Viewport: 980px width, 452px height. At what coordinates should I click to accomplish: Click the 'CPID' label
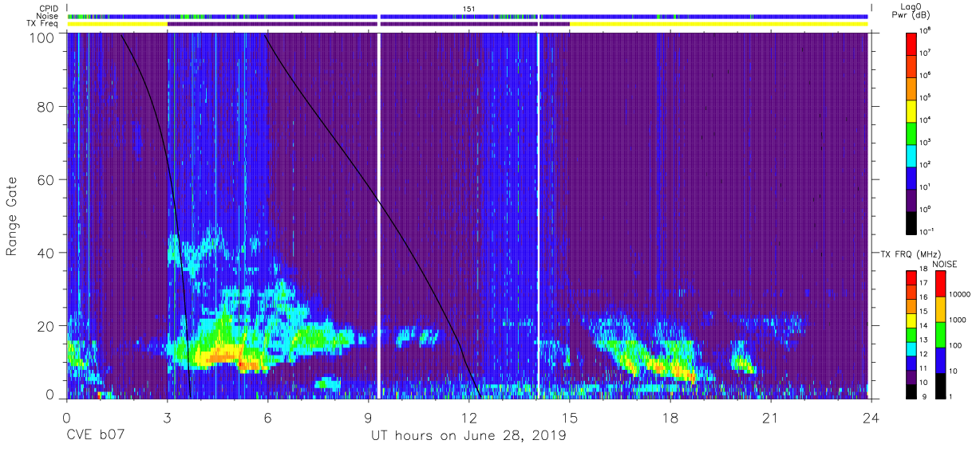click(x=47, y=8)
